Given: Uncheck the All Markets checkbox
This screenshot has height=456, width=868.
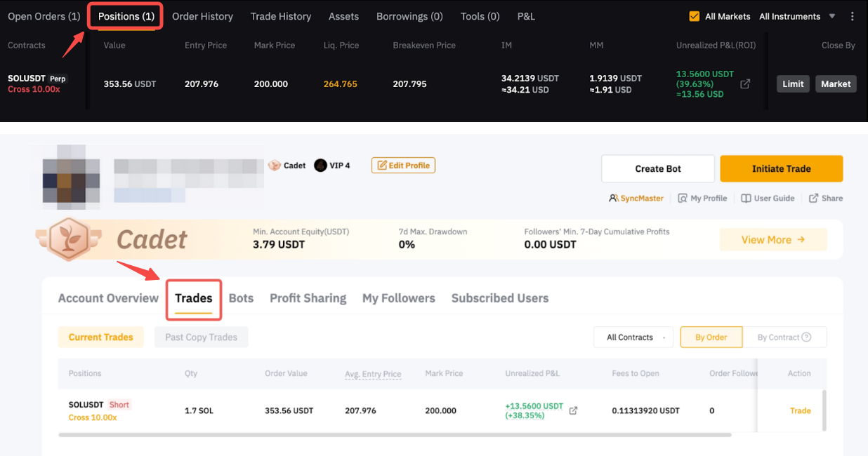Looking at the screenshot, I should click(x=695, y=16).
